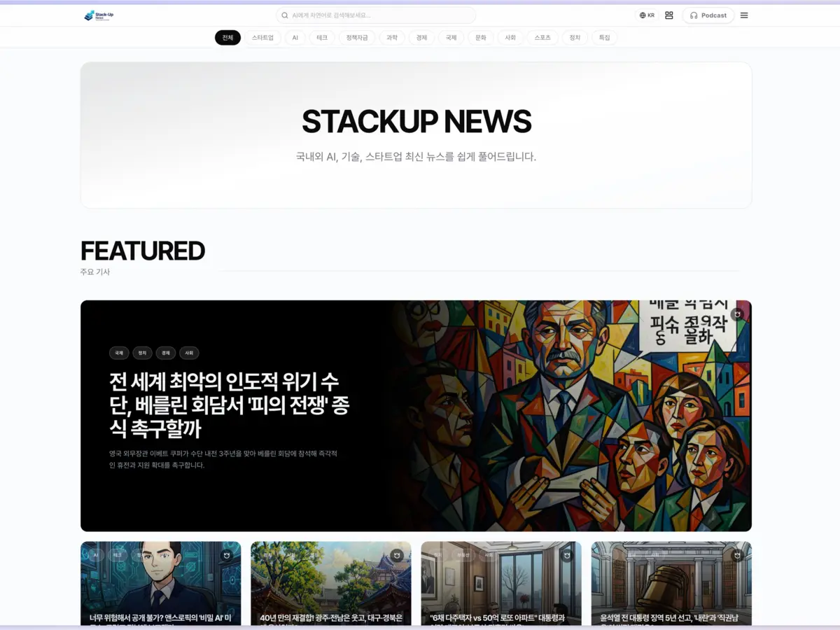Click the round icon on the 다주택자 article card
The image size is (840, 630).
click(x=567, y=556)
